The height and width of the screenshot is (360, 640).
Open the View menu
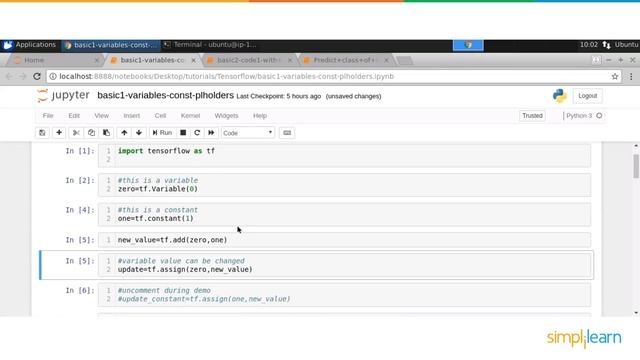[x=102, y=116]
